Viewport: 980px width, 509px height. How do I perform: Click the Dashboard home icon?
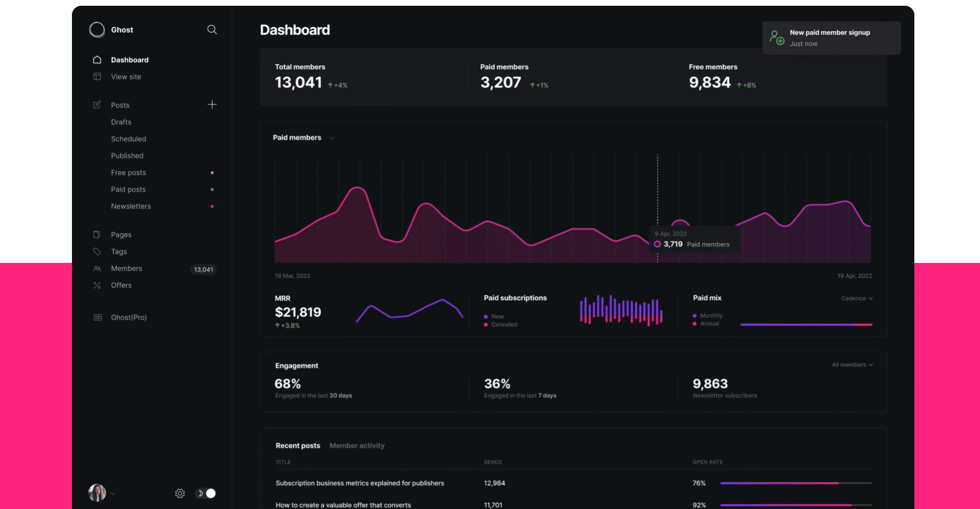click(97, 60)
